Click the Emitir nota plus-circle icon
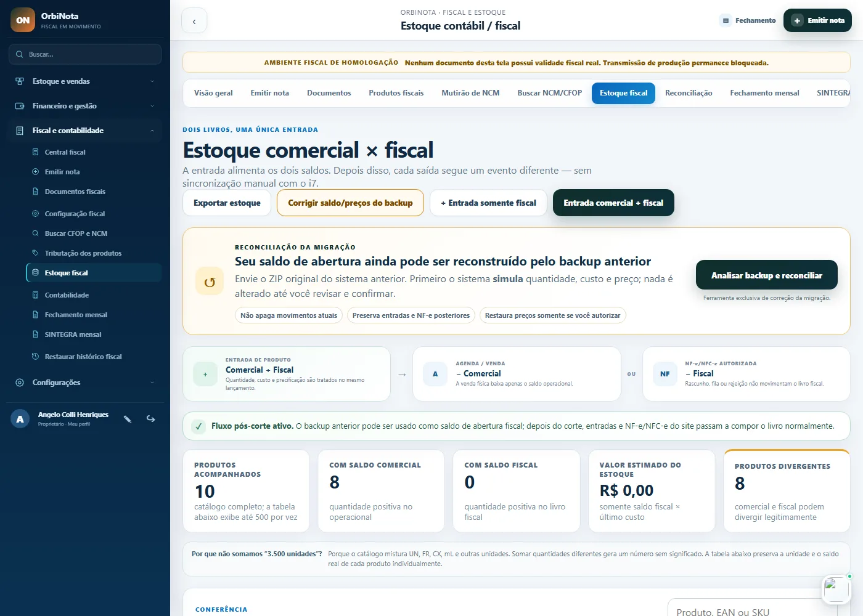 click(x=36, y=172)
